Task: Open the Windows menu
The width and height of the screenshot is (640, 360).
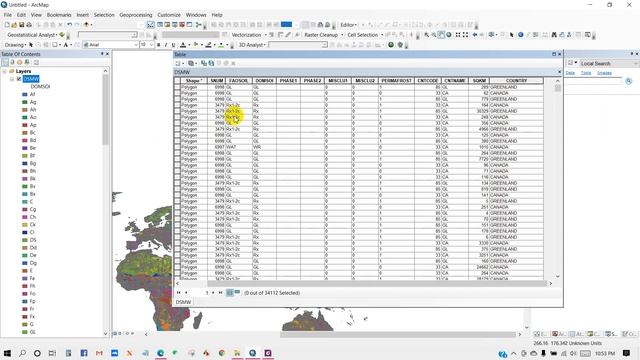Action: pyautogui.click(x=196, y=15)
